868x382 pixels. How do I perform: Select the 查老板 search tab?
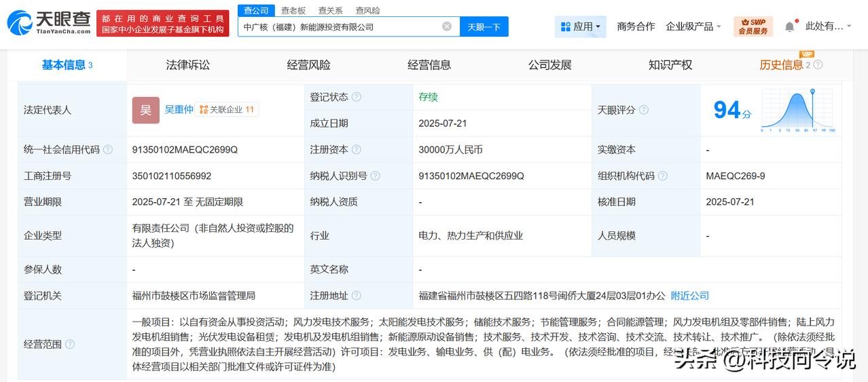pyautogui.click(x=293, y=10)
